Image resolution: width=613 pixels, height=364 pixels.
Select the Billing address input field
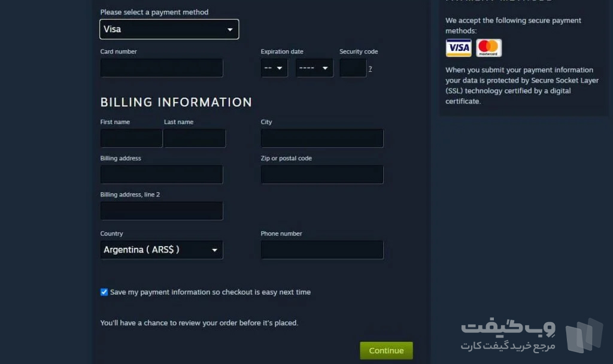(x=162, y=174)
